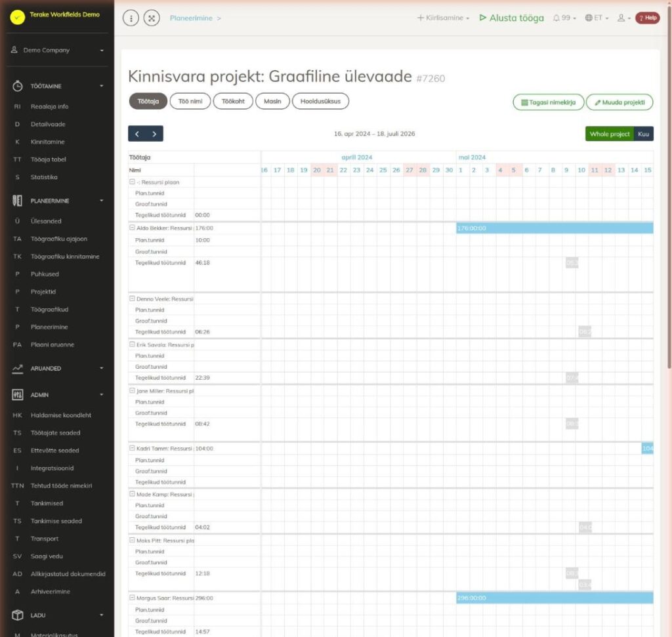Toggle fullscreen with the expand arrows icon

pos(152,18)
